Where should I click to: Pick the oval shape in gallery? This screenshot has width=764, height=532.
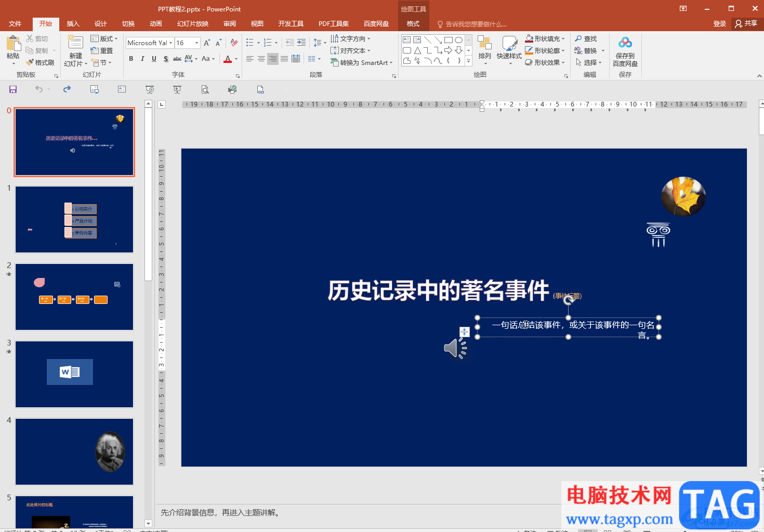458,39
